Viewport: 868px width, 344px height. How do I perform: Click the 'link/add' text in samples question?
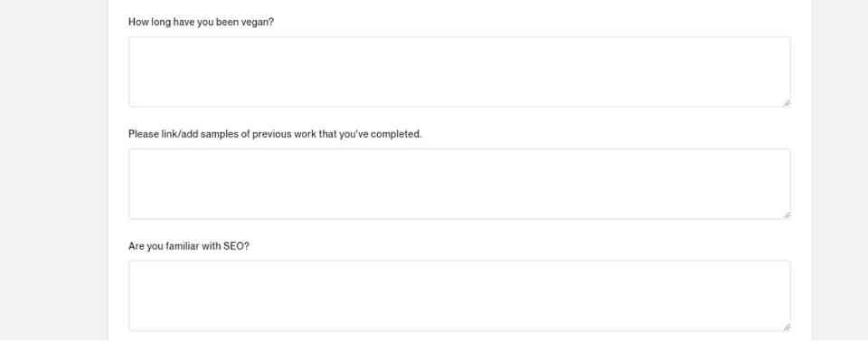click(179, 134)
